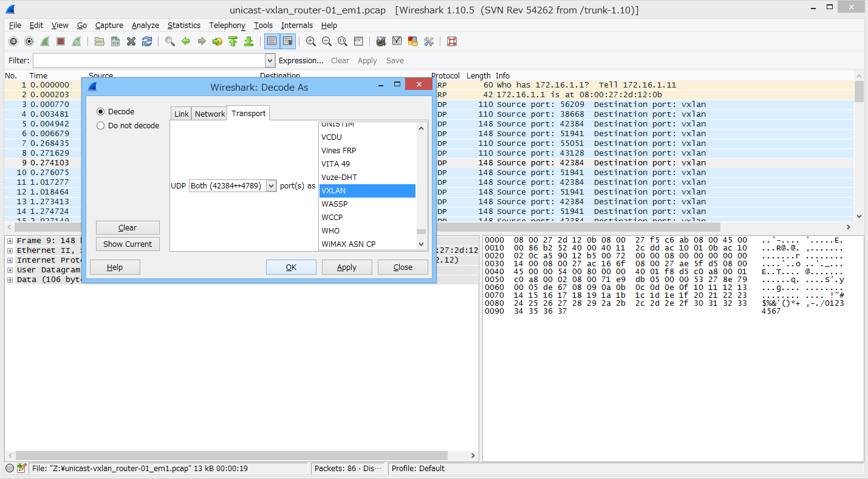Expand the Ethernet II tree node

(10, 250)
